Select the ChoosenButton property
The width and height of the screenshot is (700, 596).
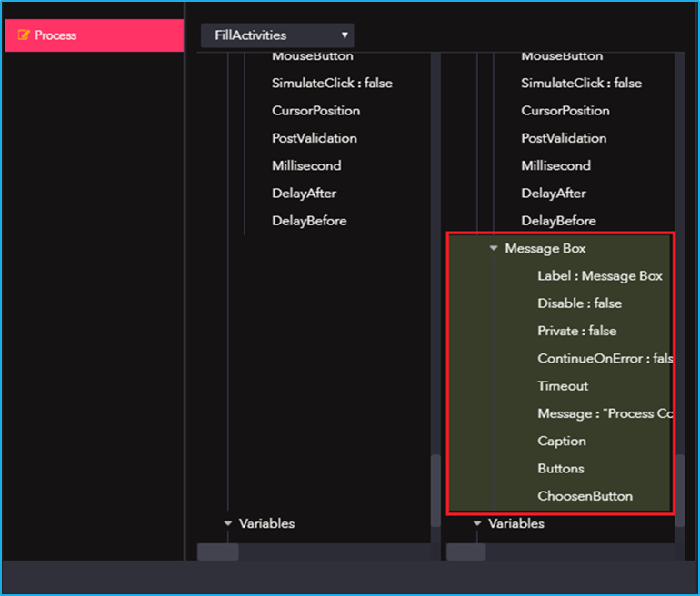tap(585, 496)
